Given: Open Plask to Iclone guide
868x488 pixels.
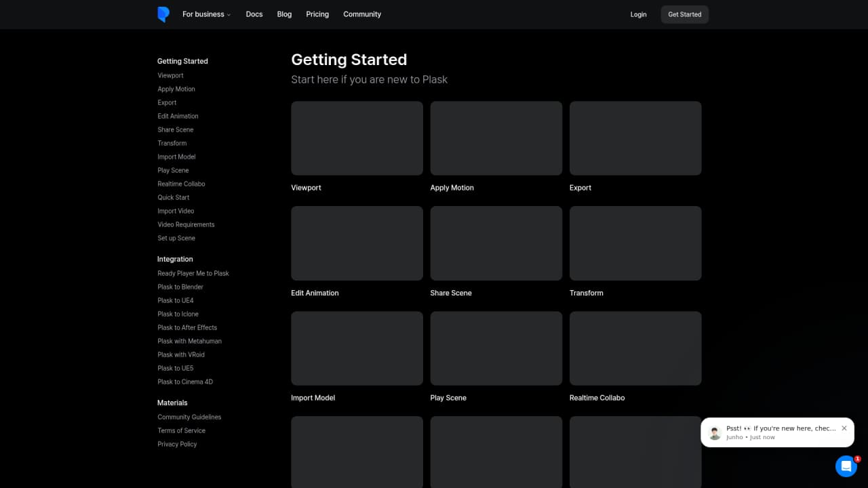Looking at the screenshot, I should point(178,314).
